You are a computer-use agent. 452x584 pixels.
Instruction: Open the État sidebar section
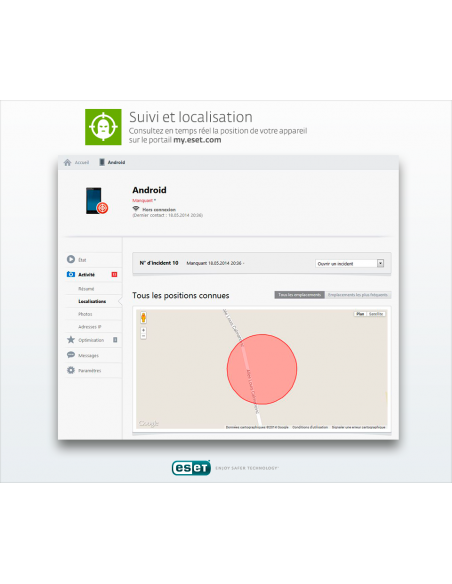tap(93, 260)
